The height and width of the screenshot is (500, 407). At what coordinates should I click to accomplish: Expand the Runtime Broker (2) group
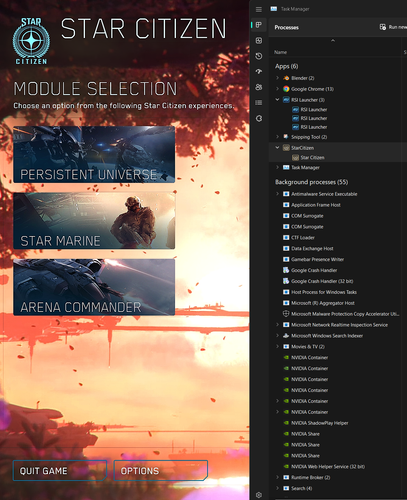(x=277, y=477)
